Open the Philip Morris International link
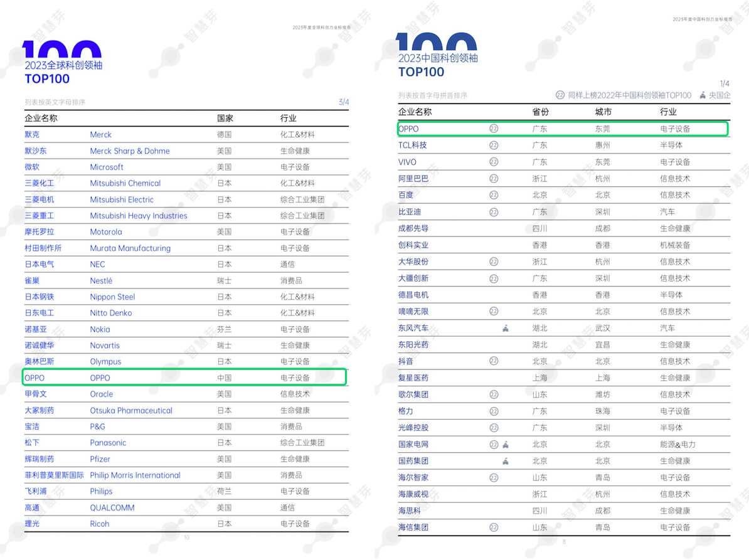This screenshot has height=560, width=749. (135, 475)
